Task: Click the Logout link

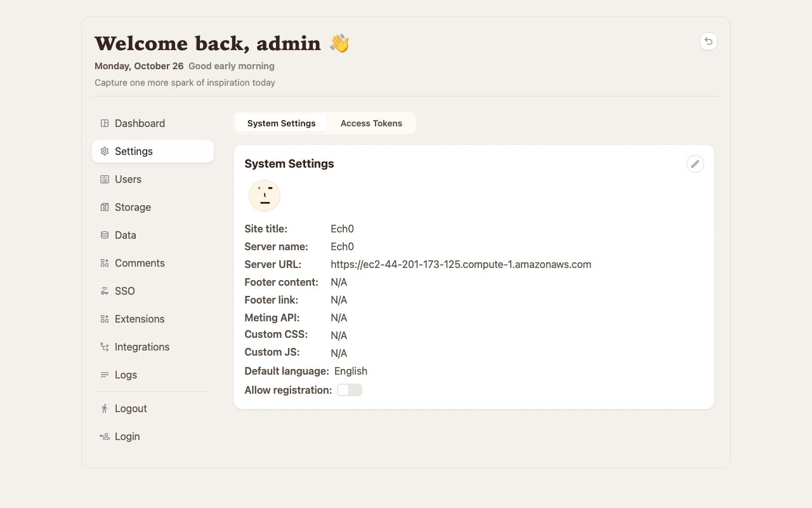Action: (153, 408)
